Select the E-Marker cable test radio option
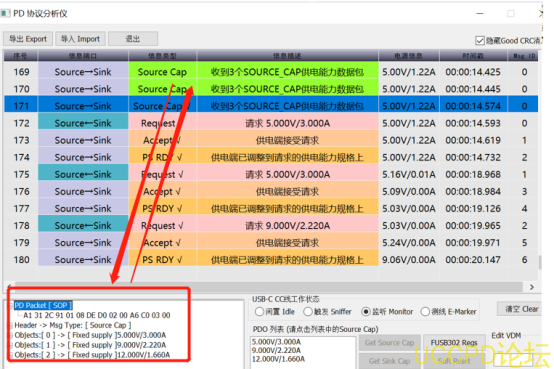 pyautogui.click(x=425, y=311)
